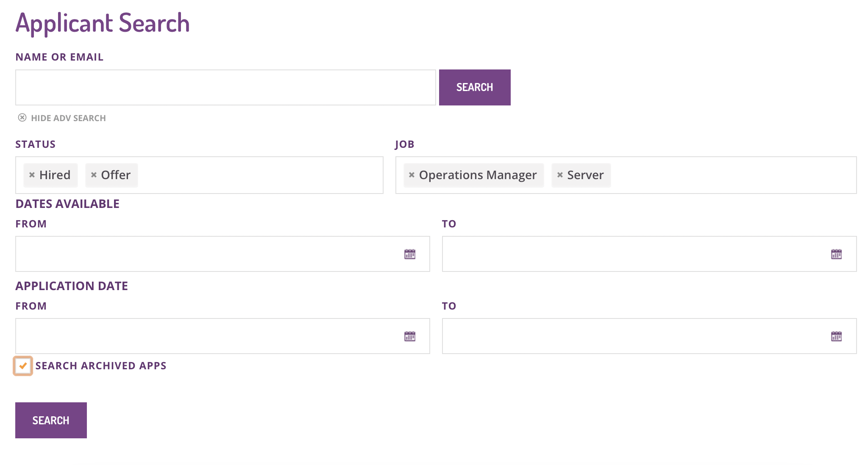Click the Search Archived Apps label
This screenshot has width=868, height=465.
coord(101,366)
